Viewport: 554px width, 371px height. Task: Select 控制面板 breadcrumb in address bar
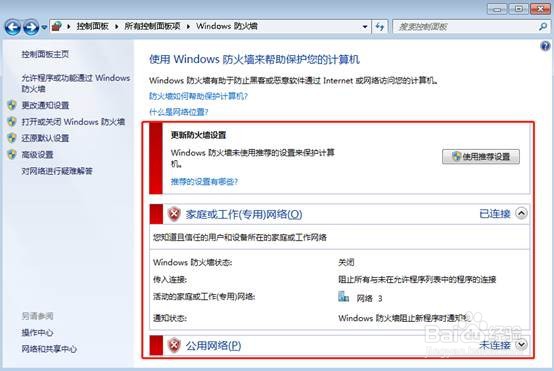point(93,26)
